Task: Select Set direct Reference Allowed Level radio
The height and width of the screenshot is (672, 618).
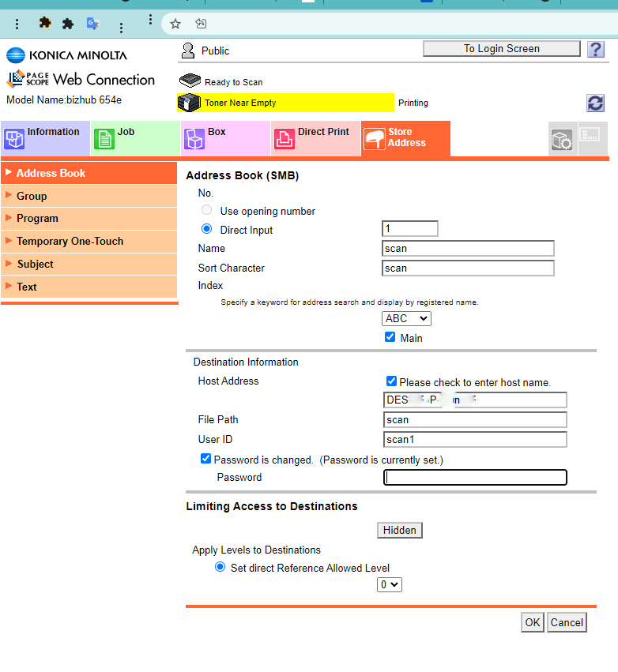Action: tap(220, 567)
